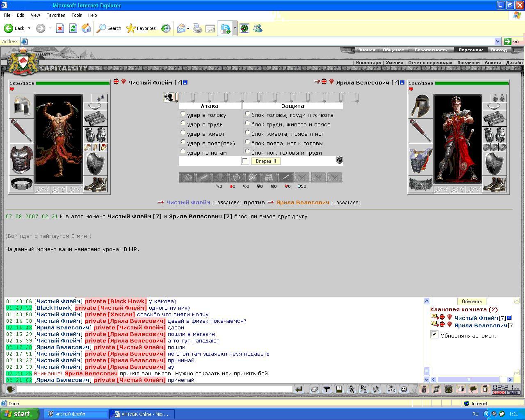
Task: Click the chat message input field
Action: 154,389
